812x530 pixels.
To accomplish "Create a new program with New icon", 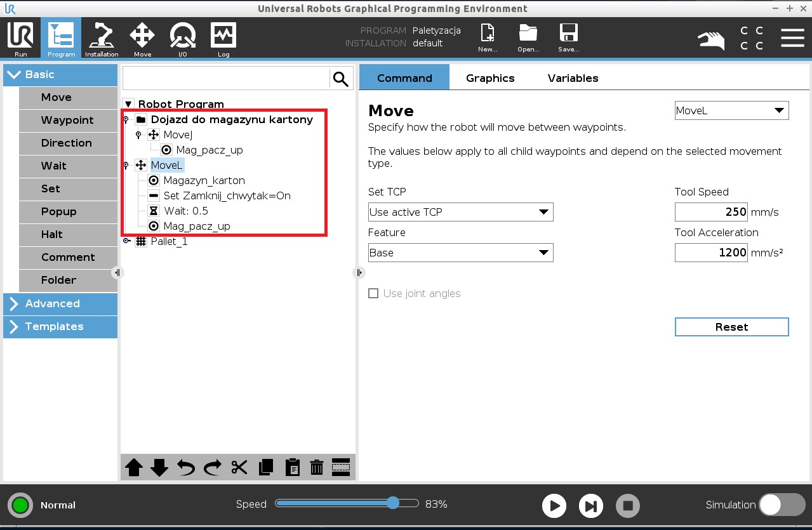I will pos(488,39).
